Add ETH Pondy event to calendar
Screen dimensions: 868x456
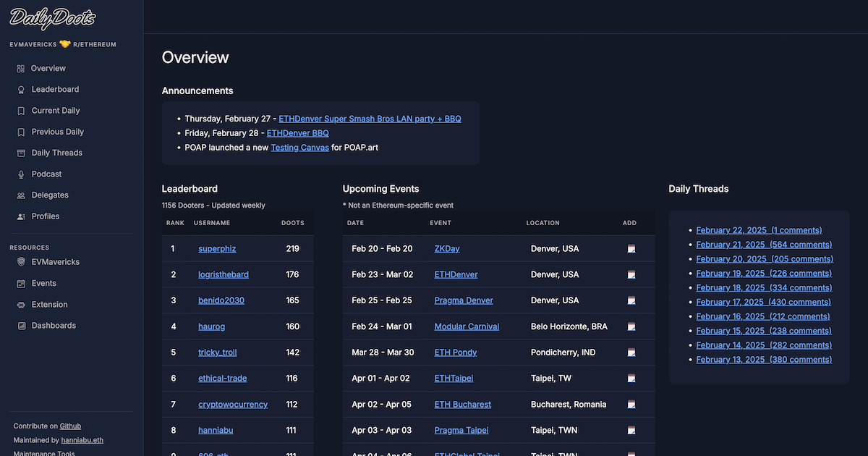tap(631, 352)
